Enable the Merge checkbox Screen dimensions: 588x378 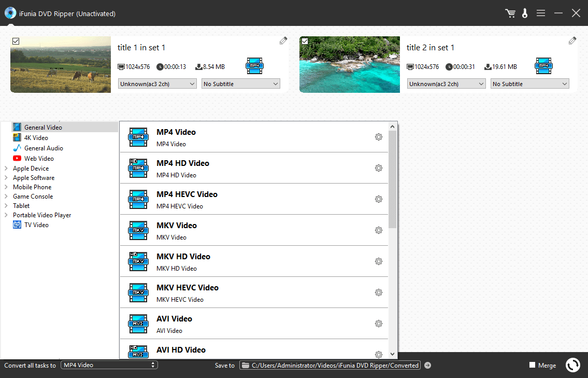(x=532, y=365)
